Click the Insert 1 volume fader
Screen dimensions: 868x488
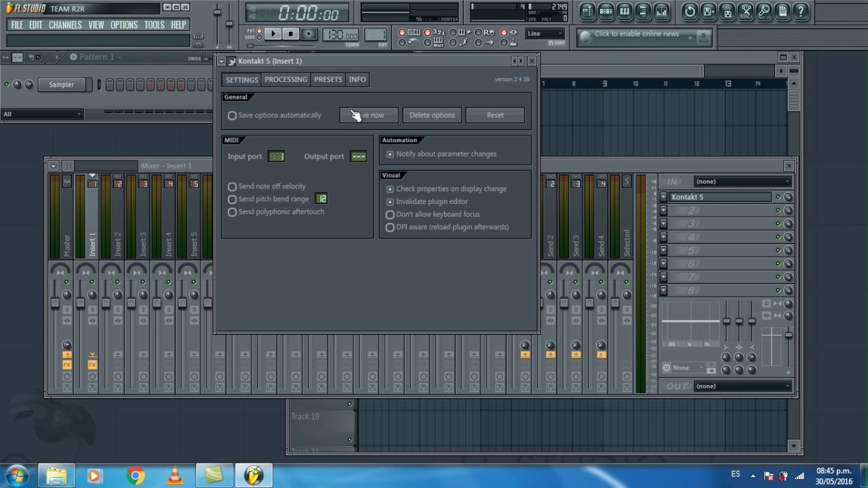pyautogui.click(x=80, y=303)
